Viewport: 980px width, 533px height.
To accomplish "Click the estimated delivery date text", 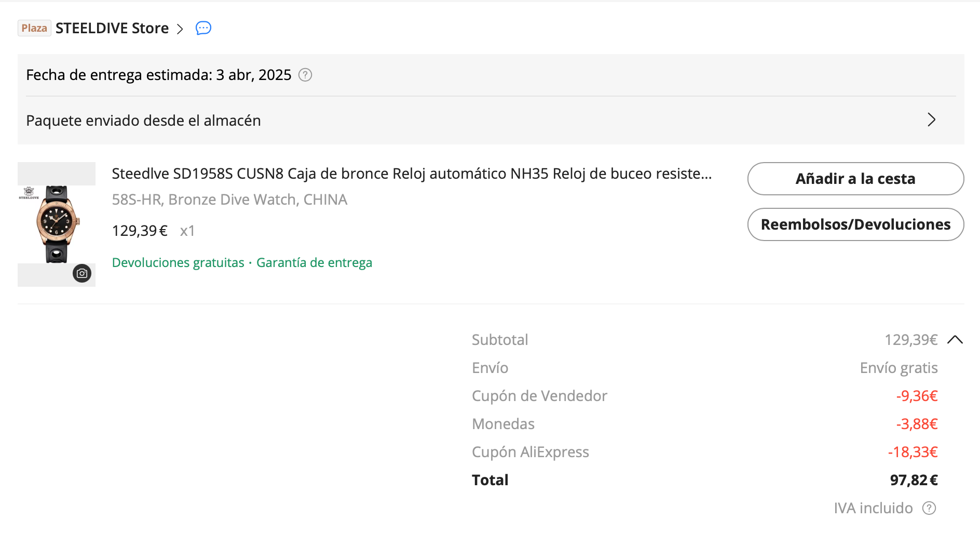I will 158,75.
